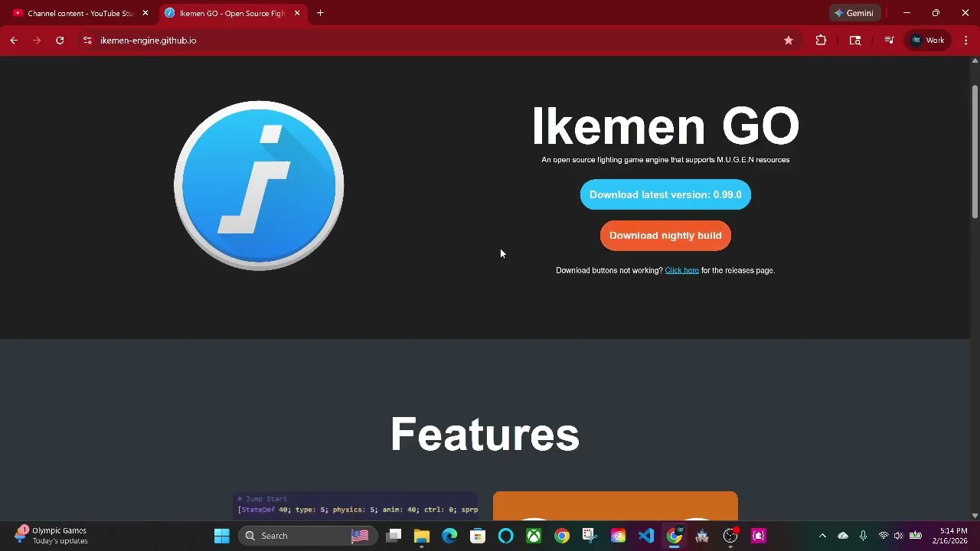Close the Ikemen GO tab
Screen dimensions: 980x551
tap(297, 13)
